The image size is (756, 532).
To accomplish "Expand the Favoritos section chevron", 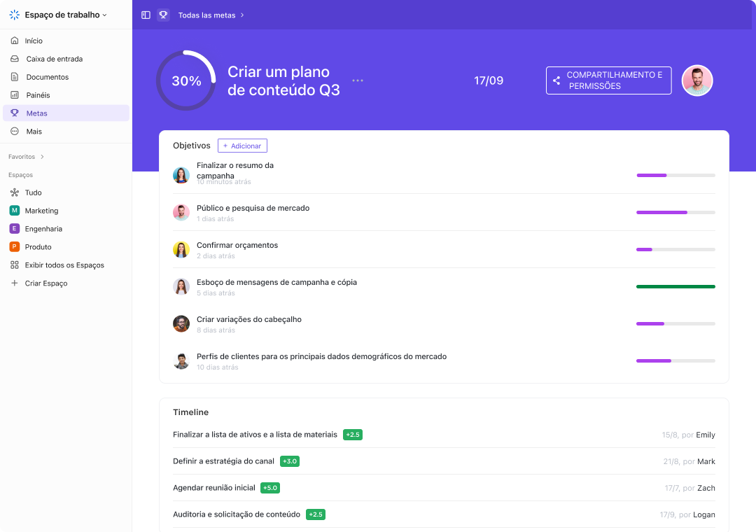I will (43, 157).
